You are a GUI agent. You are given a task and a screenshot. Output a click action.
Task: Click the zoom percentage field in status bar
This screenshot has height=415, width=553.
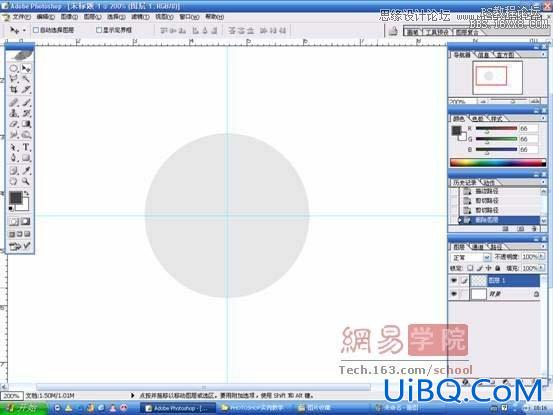[x=11, y=396]
